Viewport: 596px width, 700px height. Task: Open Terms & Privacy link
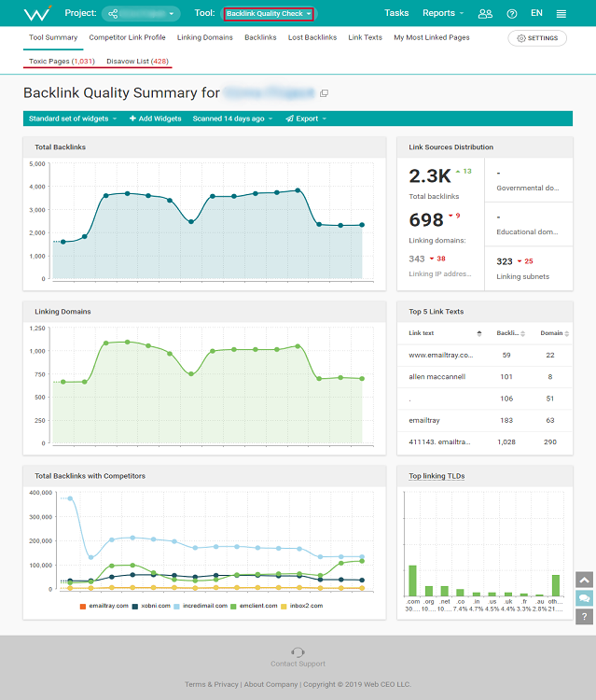(212, 684)
